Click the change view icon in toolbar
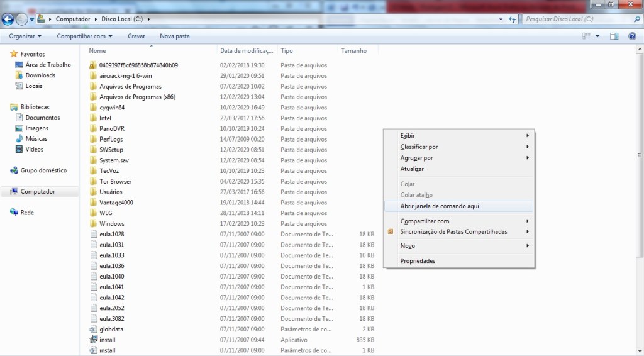The image size is (644, 356). coord(586,36)
